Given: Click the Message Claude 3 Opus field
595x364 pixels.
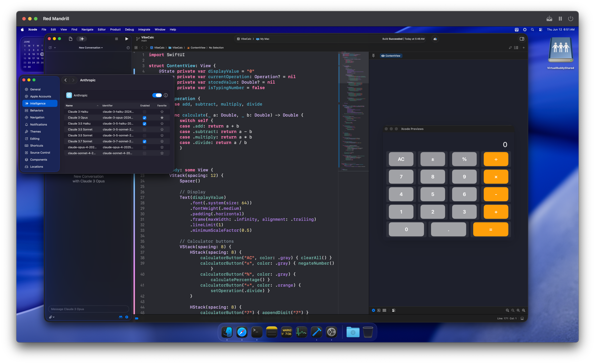Looking at the screenshot, I should tap(88, 309).
